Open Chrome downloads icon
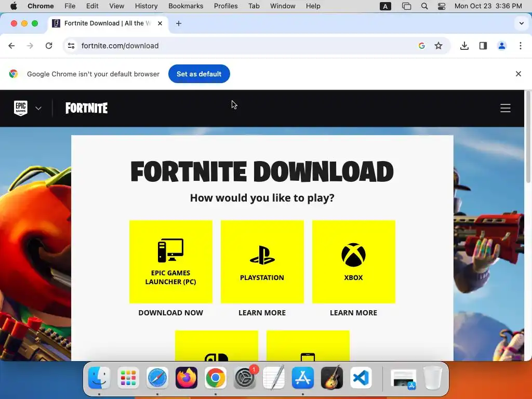The height and width of the screenshot is (399, 532). [464, 46]
